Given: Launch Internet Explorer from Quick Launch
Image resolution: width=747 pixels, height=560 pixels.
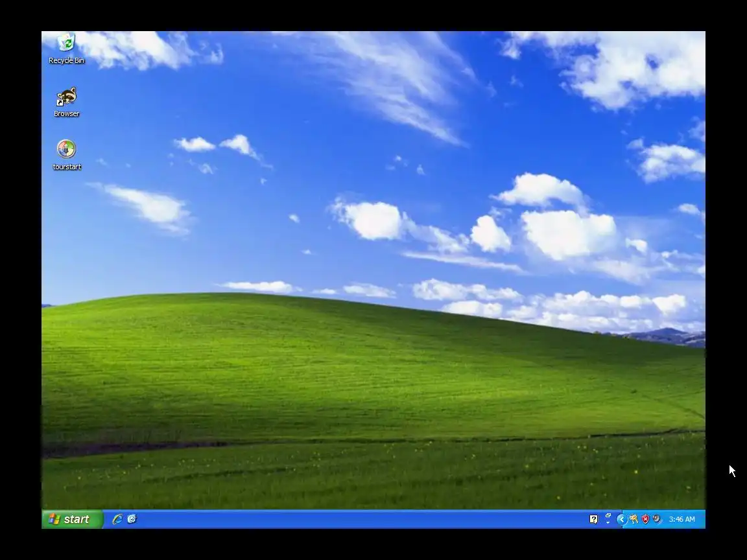Looking at the screenshot, I should pyautogui.click(x=117, y=519).
